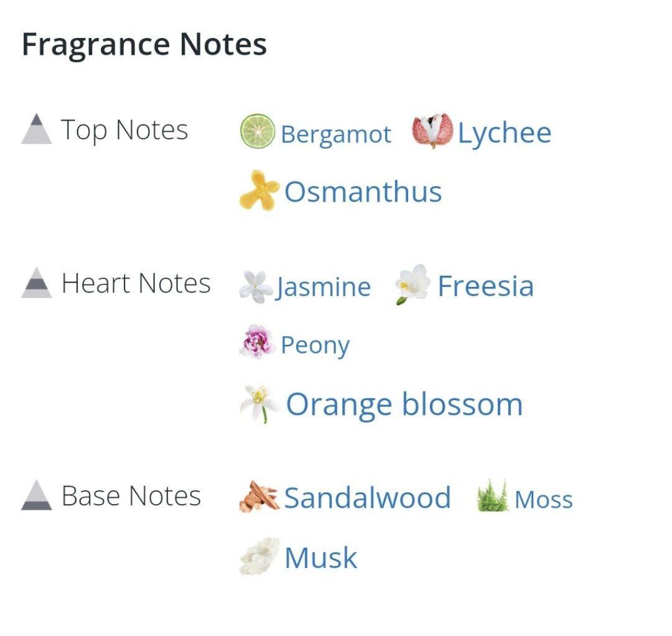Viewport: 672px width, 636px height.
Task: Click the Orange blossom flower icon
Action: point(259,403)
